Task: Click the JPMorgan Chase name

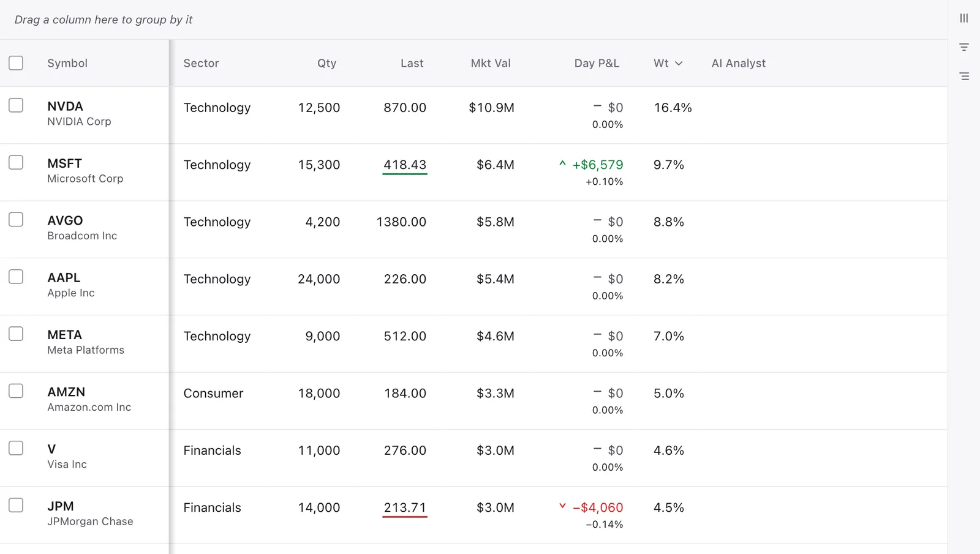Action: click(x=90, y=522)
